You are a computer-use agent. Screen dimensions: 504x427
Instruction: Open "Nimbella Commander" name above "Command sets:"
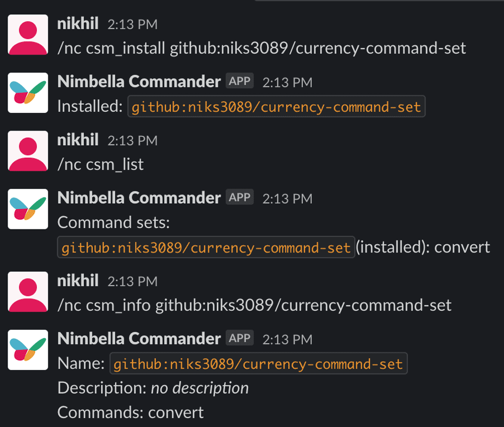point(139,198)
